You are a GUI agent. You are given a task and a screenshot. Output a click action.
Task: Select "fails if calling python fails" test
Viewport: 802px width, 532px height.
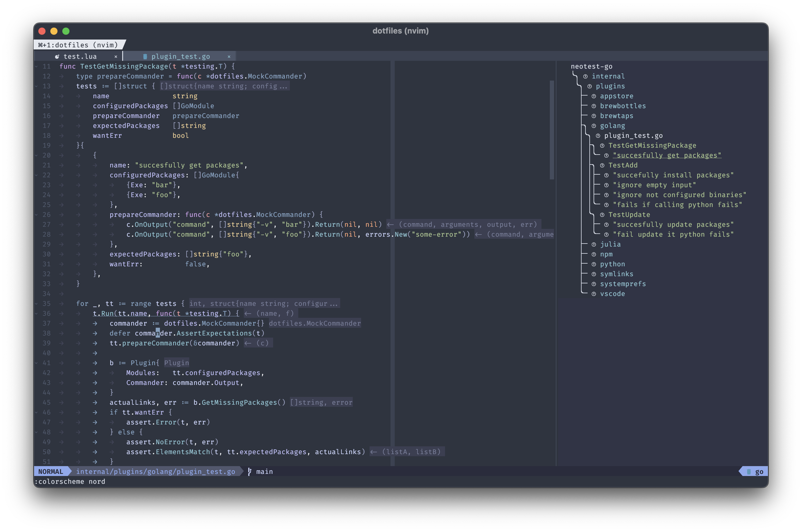677,205
